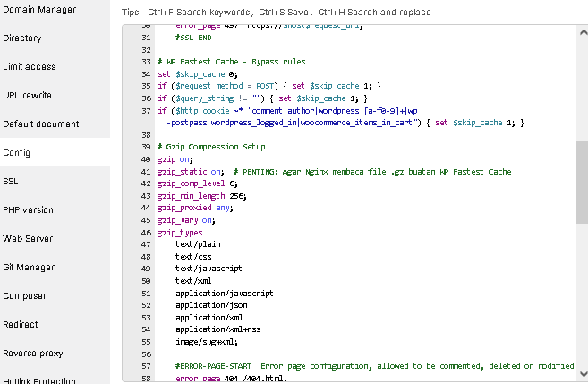The width and height of the screenshot is (588, 384).
Task: Select the Config tab
Action: 55,152
